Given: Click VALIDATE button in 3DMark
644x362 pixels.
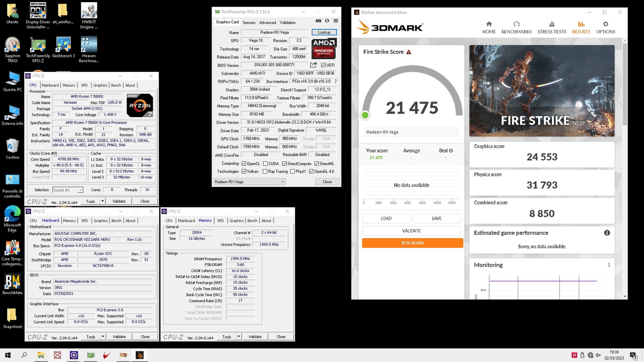Looking at the screenshot, I should coord(411,231).
